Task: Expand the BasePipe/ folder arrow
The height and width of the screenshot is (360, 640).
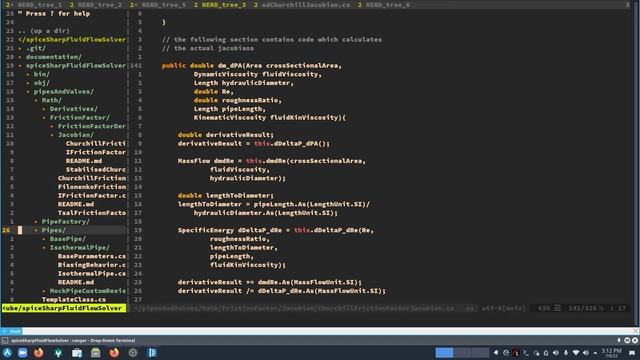Action: tap(44, 239)
